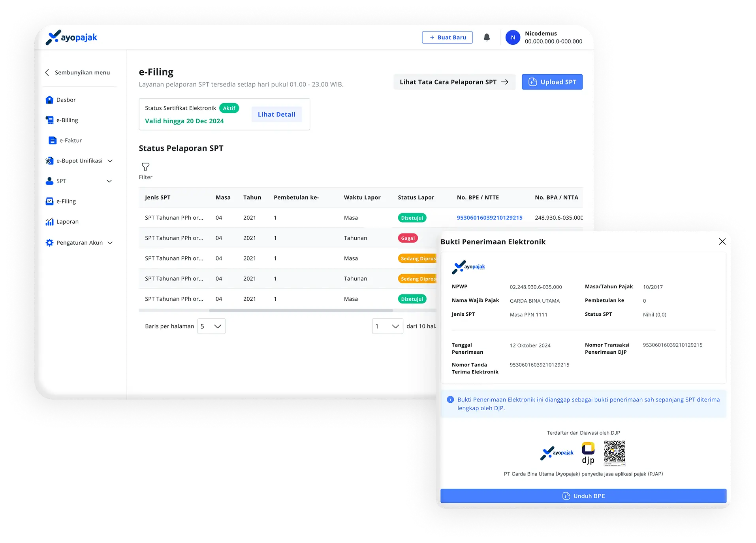Viewport: 756px width, 543px height.
Task: Expand the e-Bupot Unifikasi submenu
Action: click(110, 161)
